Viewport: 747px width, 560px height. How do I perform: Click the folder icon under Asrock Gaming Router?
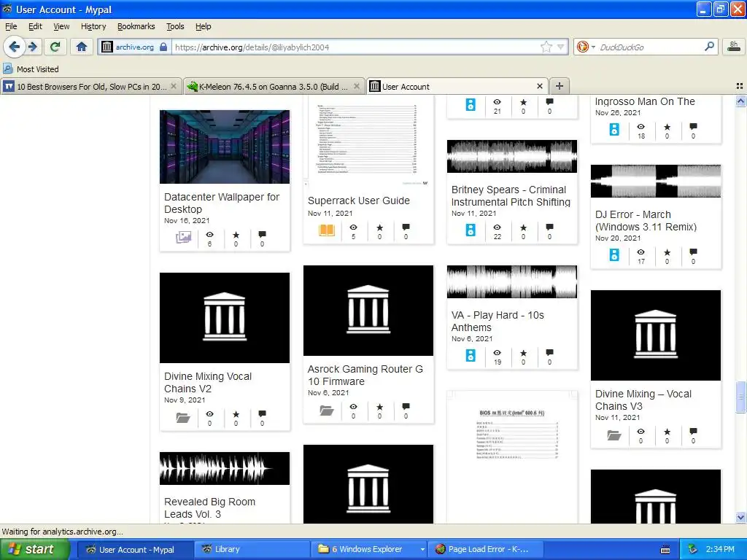(327, 410)
